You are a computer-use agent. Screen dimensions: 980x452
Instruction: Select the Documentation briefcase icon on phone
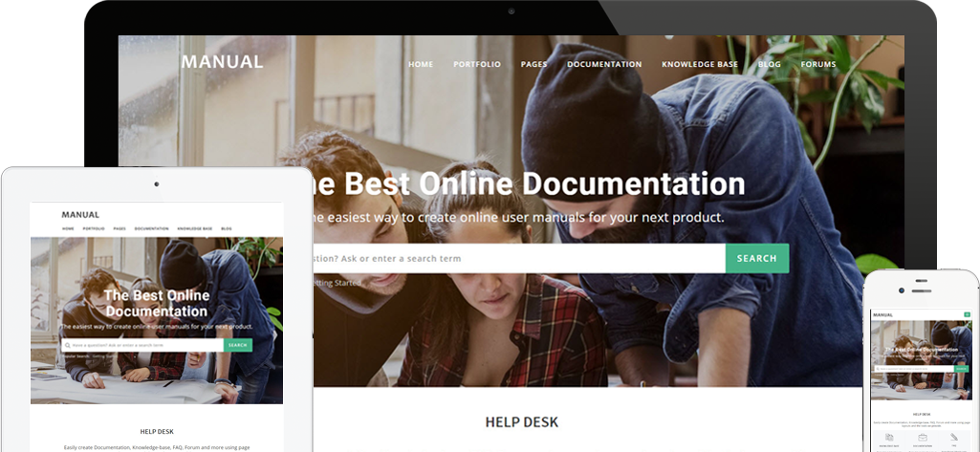(923, 437)
